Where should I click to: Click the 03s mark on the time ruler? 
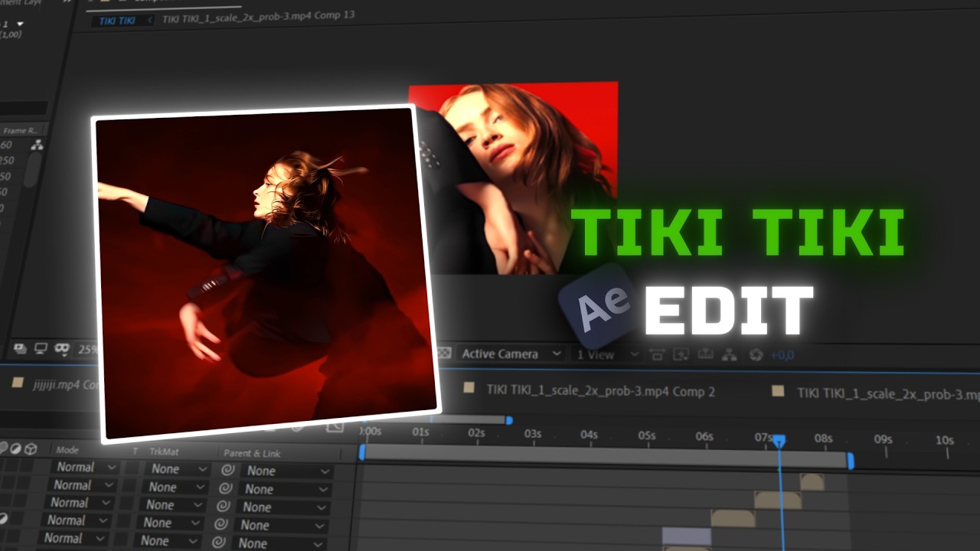click(x=533, y=434)
